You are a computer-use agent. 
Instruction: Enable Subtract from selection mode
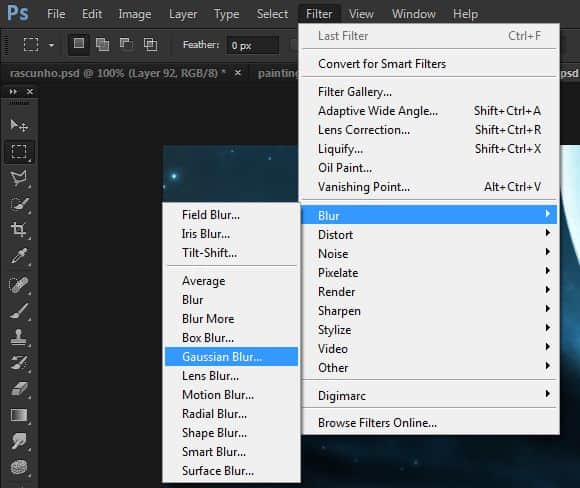(x=127, y=45)
